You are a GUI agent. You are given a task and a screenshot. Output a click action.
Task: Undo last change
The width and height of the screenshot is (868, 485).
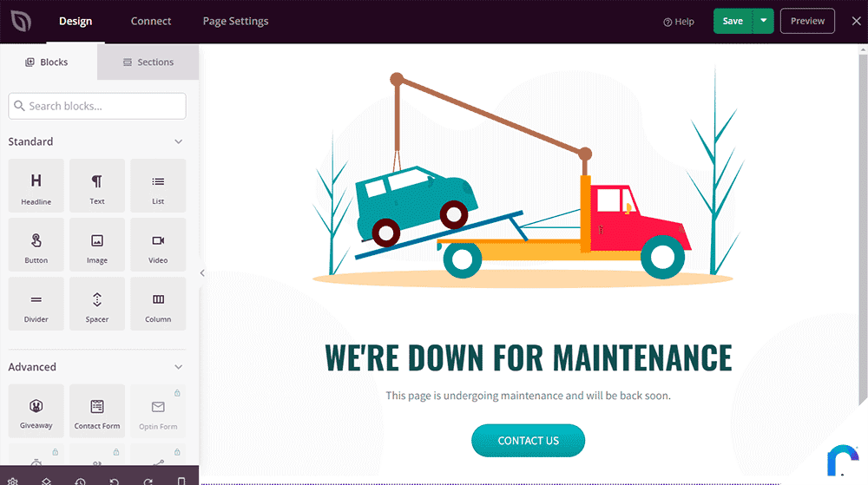pos(114,482)
